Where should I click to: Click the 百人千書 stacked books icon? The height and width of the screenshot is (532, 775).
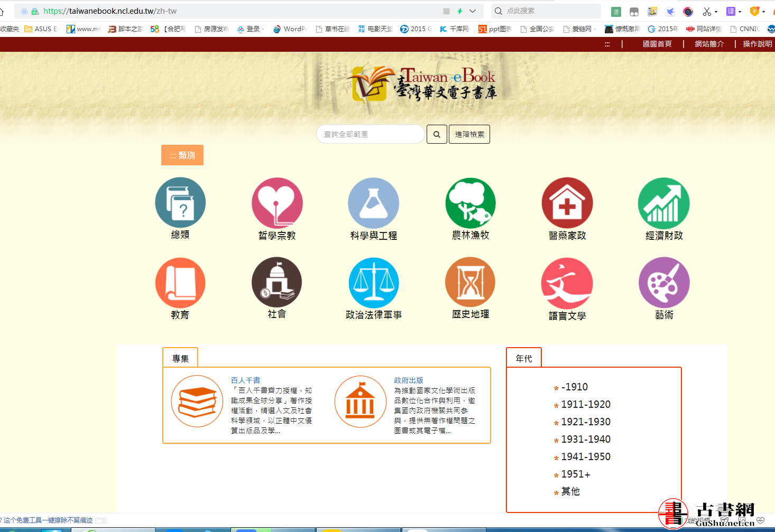(x=197, y=402)
